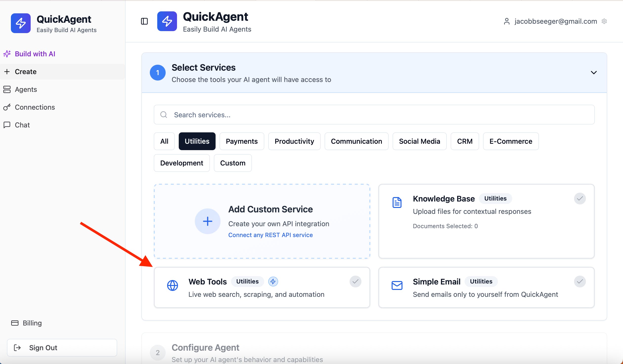Go to Connections in sidebar
Viewport: 623px width, 364px height.
pos(63,107)
